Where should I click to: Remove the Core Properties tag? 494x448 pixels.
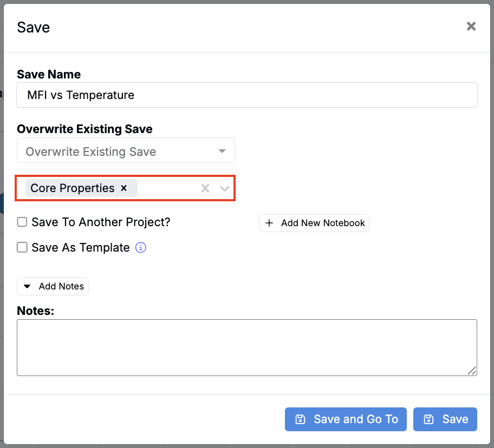(x=123, y=188)
